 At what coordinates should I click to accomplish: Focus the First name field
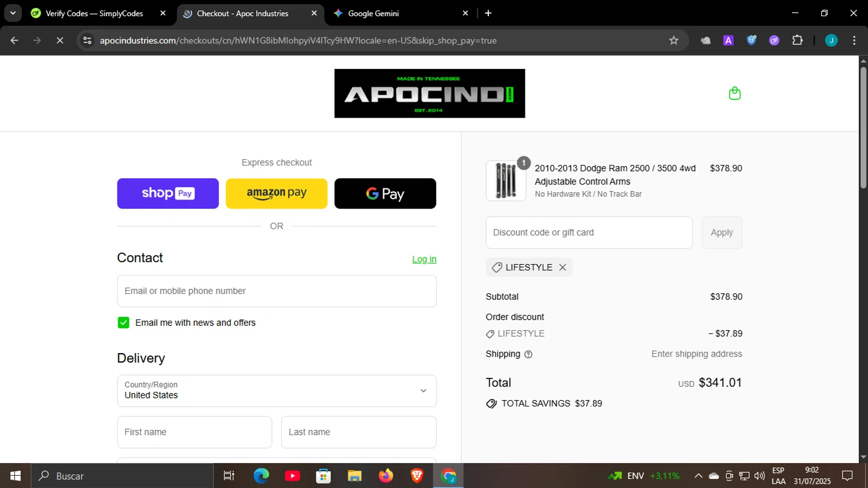pos(194,432)
